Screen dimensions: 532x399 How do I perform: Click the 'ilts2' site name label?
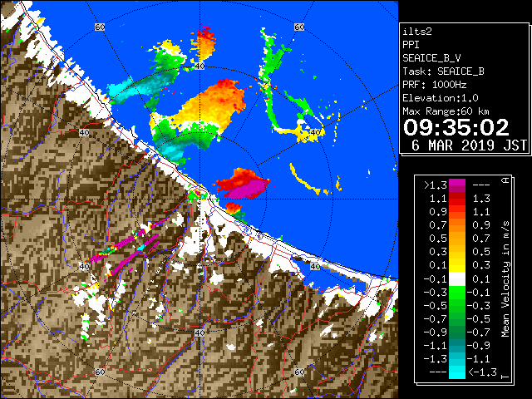pyautogui.click(x=417, y=32)
